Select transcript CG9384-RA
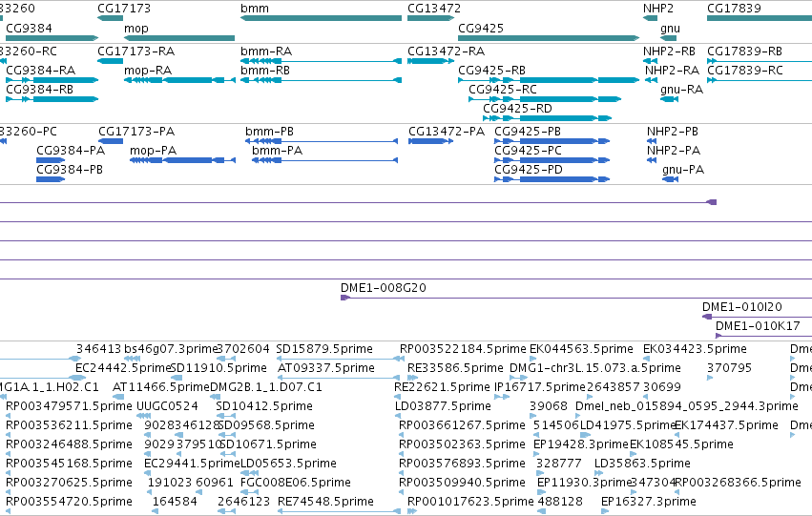812x516 pixels. [52, 80]
